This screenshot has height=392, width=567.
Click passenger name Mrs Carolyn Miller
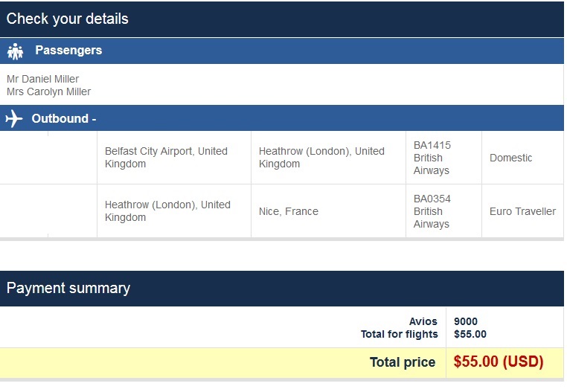(x=48, y=91)
